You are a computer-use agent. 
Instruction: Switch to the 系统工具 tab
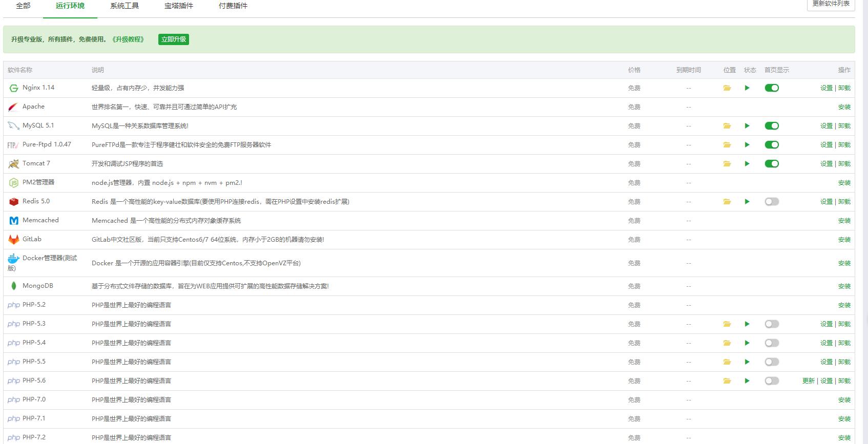(x=125, y=6)
